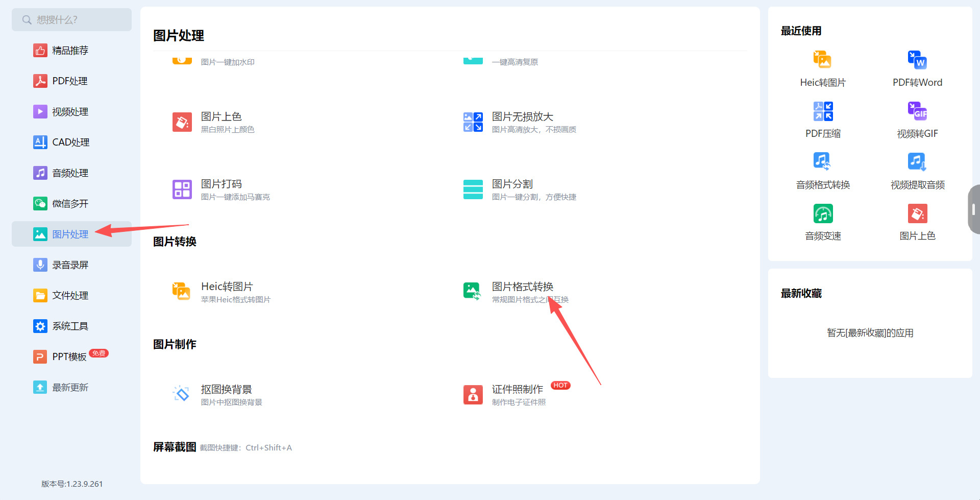This screenshot has width=980, height=500.
Task: Open recent Heic转图片 shortcut
Action: click(823, 68)
